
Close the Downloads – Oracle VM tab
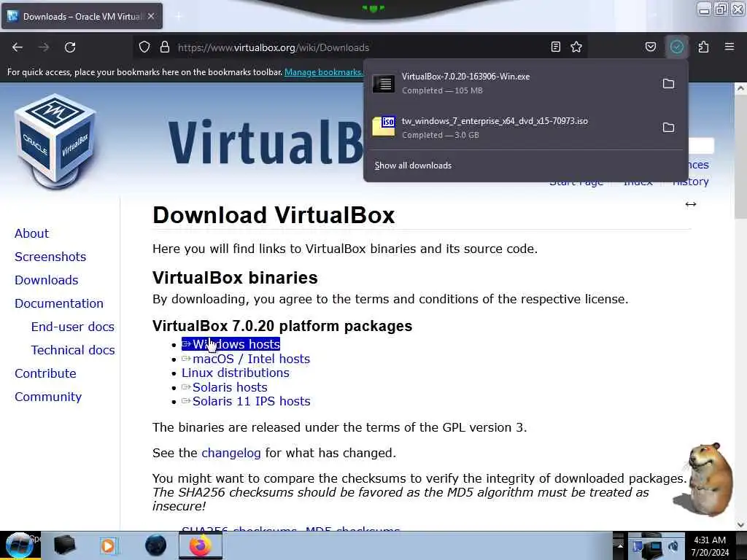coord(151,16)
